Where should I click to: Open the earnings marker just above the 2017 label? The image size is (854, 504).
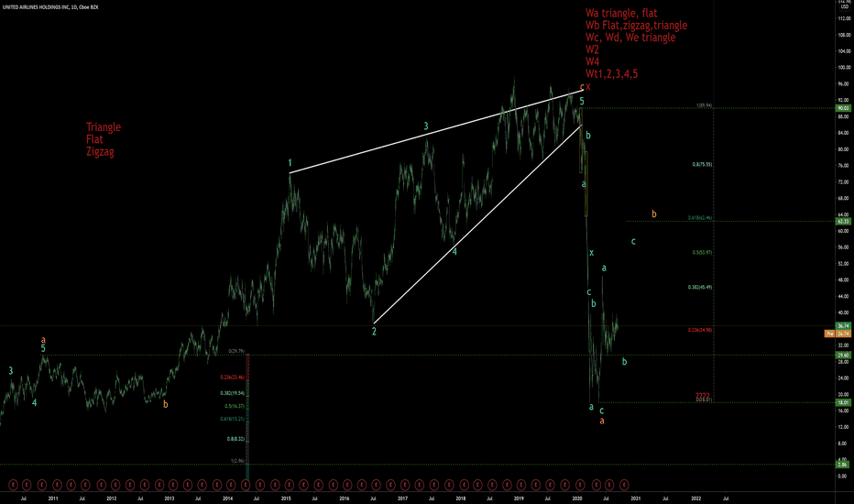[x=405, y=485]
